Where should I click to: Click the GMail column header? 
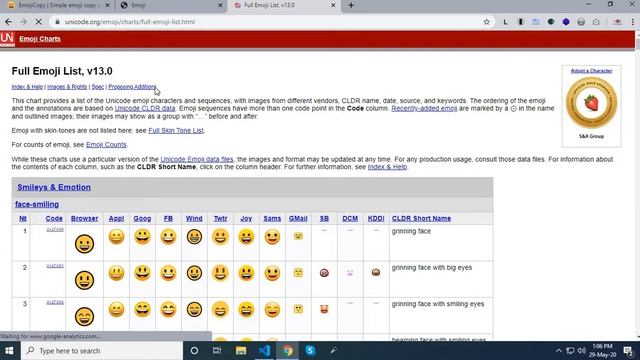298,219
